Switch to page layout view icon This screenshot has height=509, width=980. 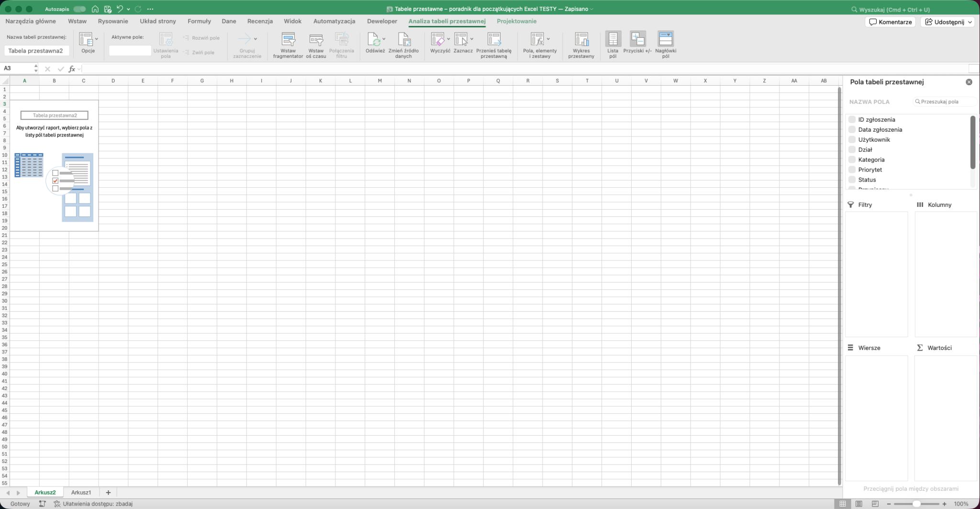[859, 504]
